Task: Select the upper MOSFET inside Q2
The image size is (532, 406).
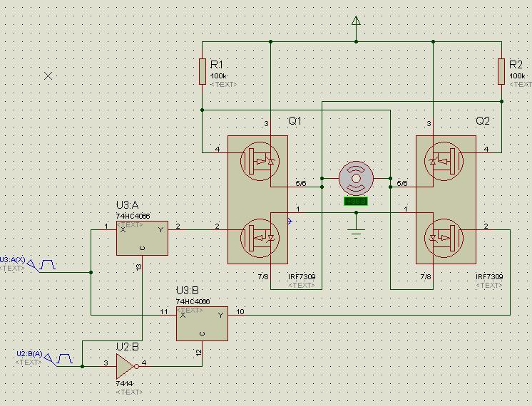Action: 445,161
